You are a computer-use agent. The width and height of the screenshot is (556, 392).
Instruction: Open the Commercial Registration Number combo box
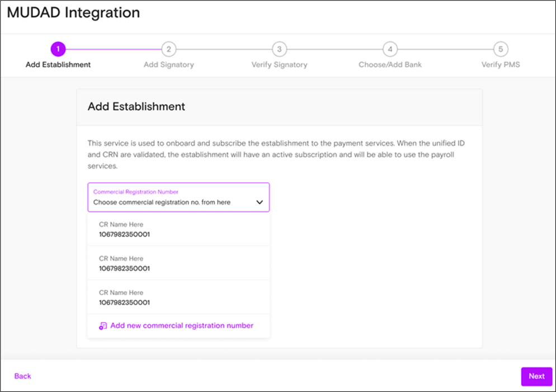tap(179, 197)
